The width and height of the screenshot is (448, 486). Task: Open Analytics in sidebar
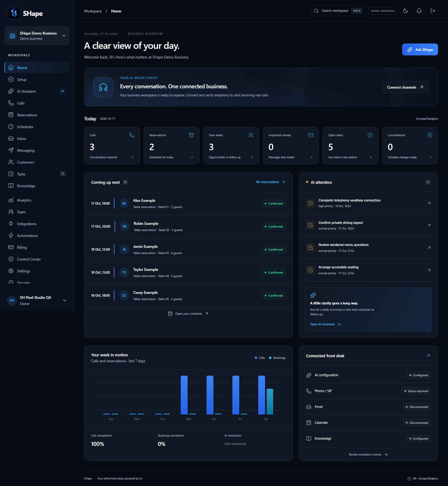coord(37,200)
